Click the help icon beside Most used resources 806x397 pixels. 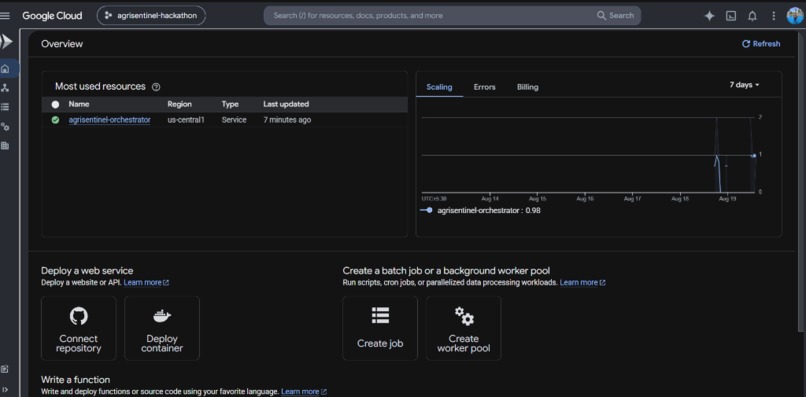(x=156, y=87)
